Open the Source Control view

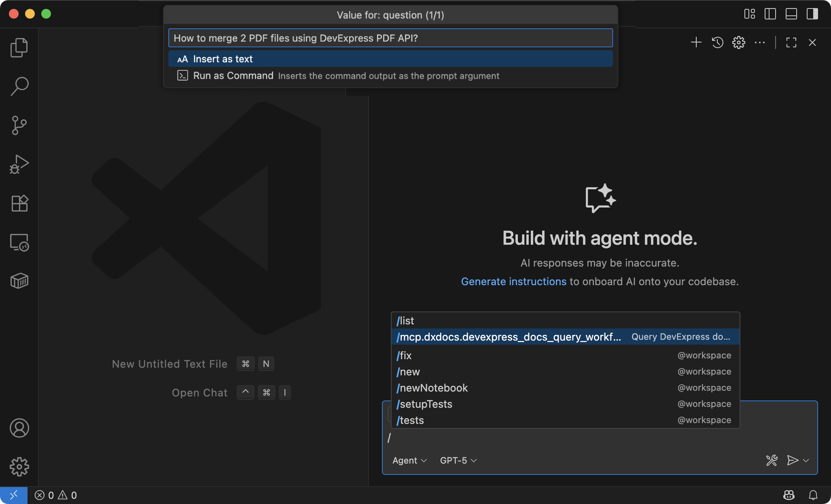(x=19, y=125)
